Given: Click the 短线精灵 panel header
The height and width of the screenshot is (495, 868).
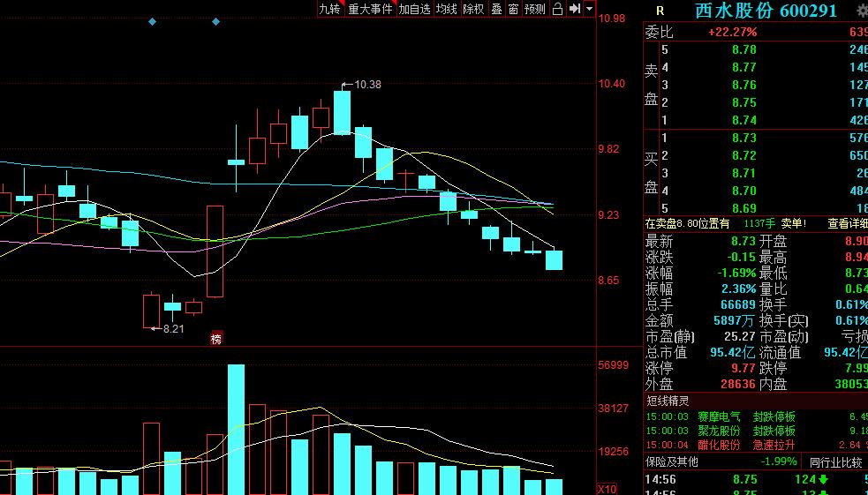Looking at the screenshot, I should 667,401.
